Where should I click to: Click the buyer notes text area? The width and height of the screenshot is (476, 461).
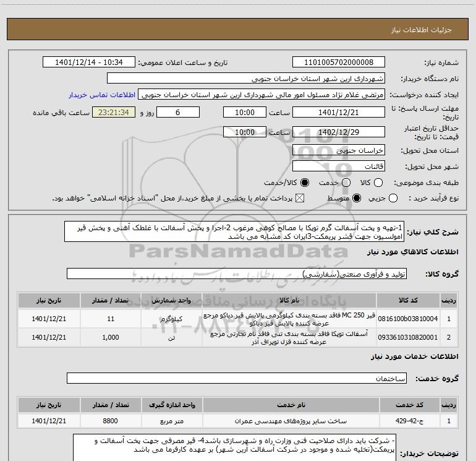click(235, 447)
